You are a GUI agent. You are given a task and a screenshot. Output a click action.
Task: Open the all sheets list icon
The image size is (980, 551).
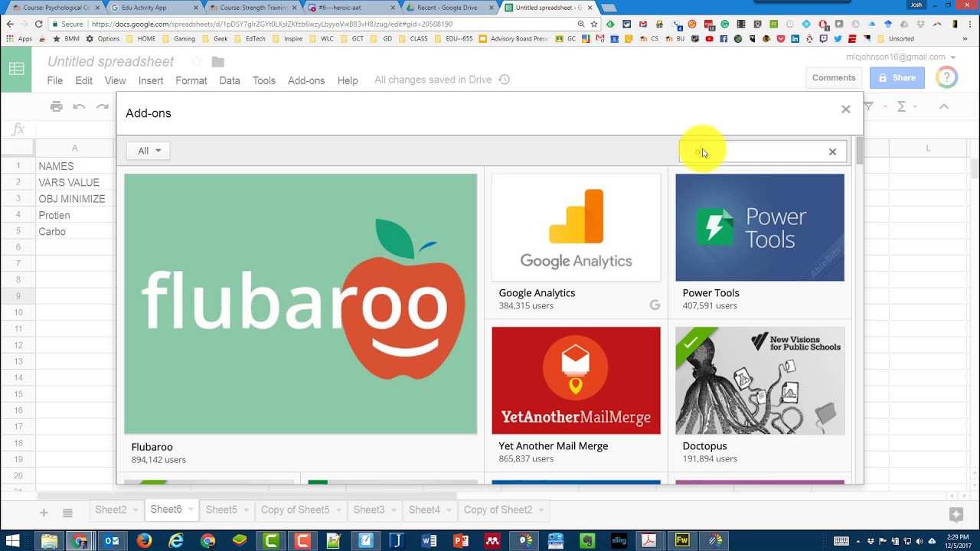(67, 513)
